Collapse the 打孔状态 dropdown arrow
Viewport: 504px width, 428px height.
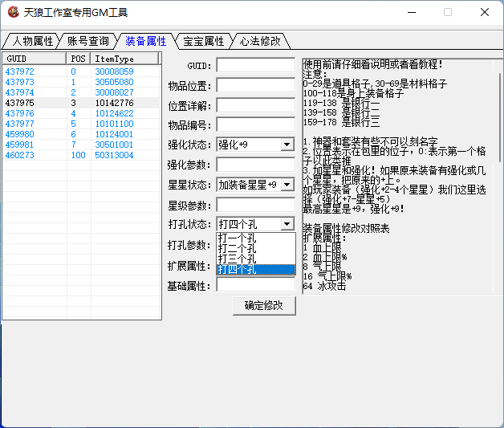(287, 224)
